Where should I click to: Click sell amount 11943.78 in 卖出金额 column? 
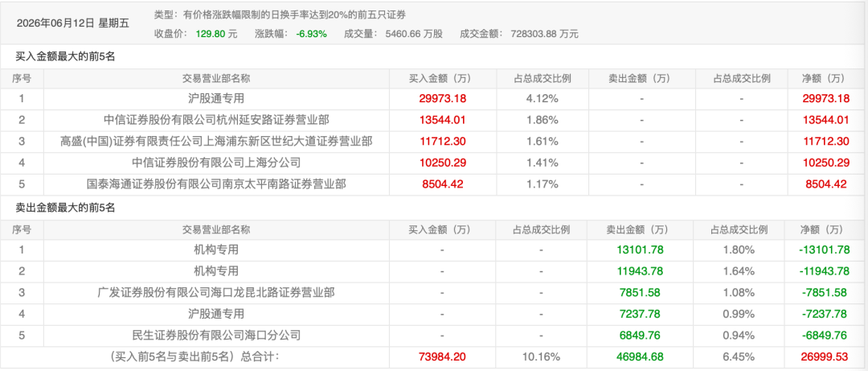640,271
